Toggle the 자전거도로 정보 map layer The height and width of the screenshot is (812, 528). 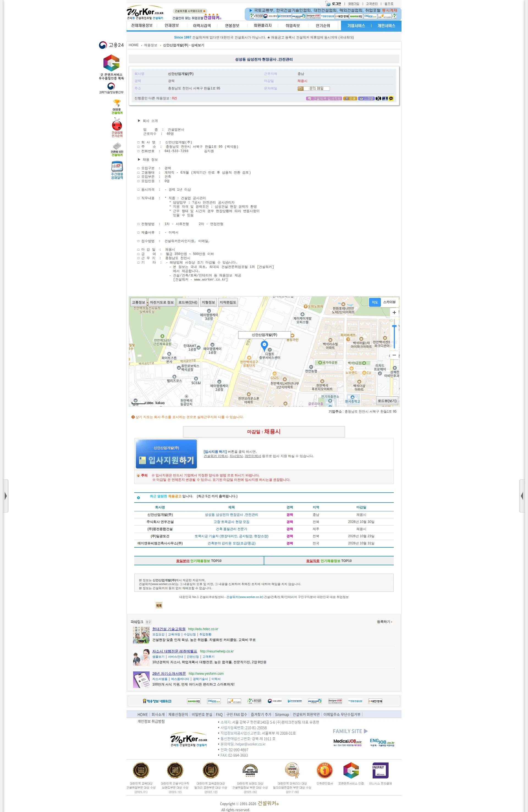162,302
